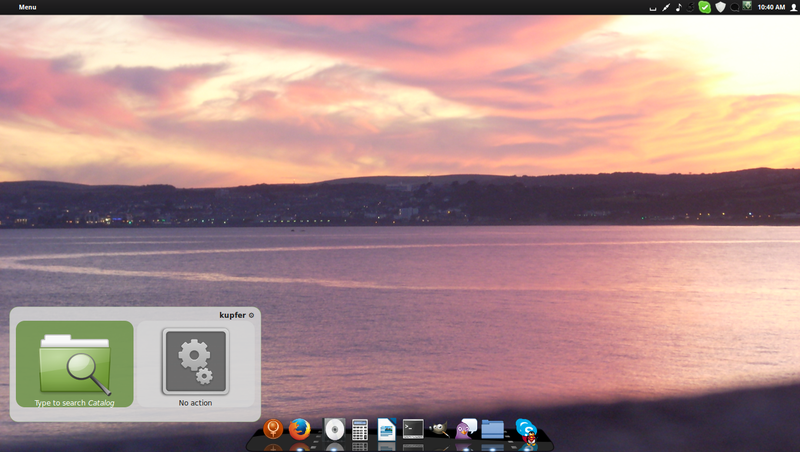Open the chat bubble messaging indicator
800x452 pixels.
pyautogui.click(x=734, y=7)
